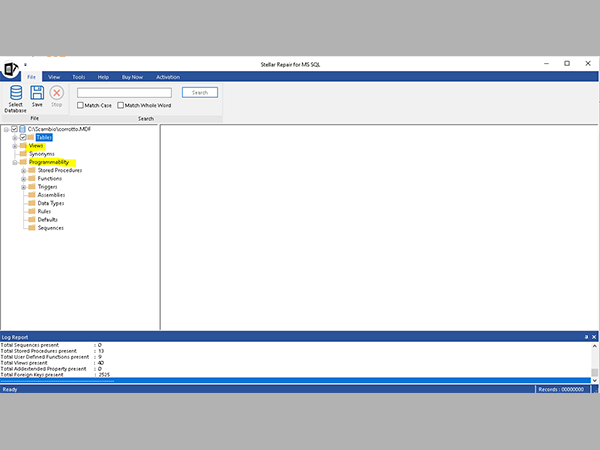Expand the Tables tree node
The width and height of the screenshot is (600, 450).
15,138
